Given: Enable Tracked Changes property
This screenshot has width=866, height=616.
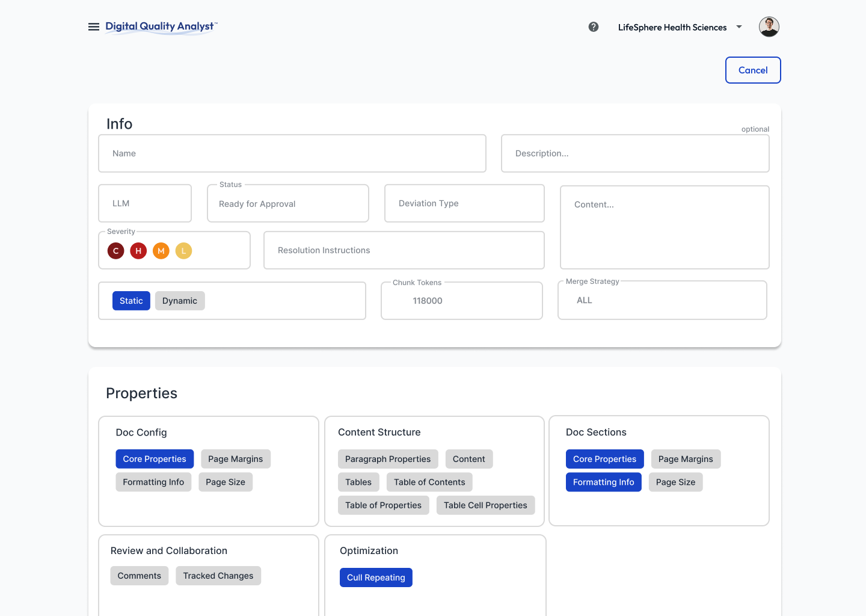Looking at the screenshot, I should [x=218, y=576].
